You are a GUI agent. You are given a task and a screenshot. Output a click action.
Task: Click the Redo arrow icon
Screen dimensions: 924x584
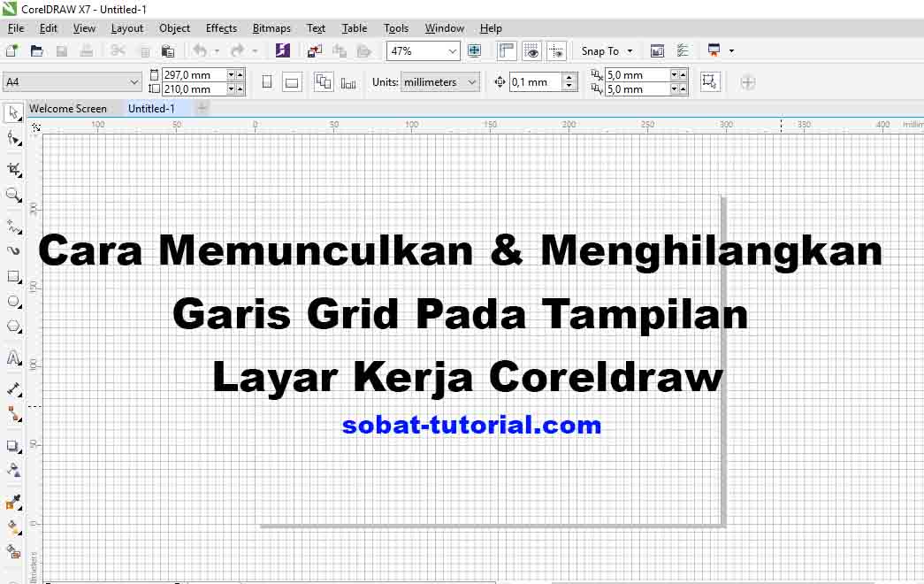point(238,50)
